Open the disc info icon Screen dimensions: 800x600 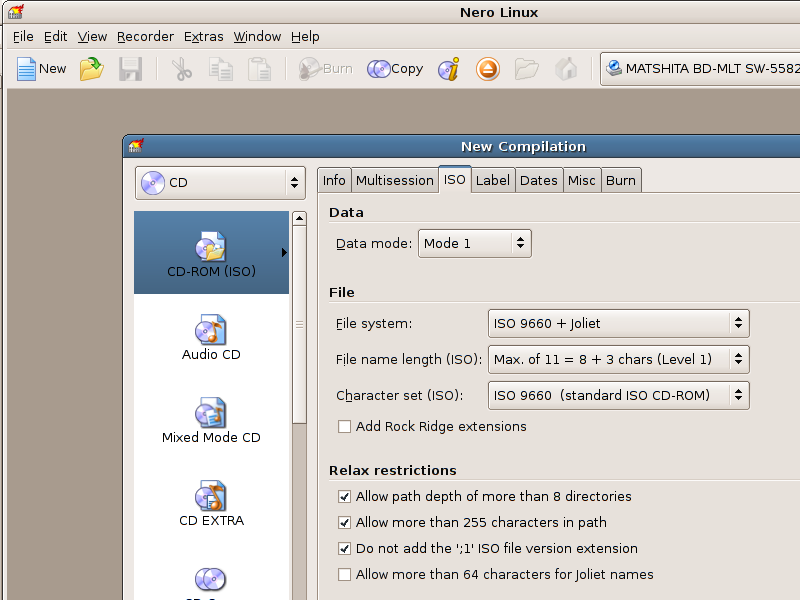tap(450, 69)
